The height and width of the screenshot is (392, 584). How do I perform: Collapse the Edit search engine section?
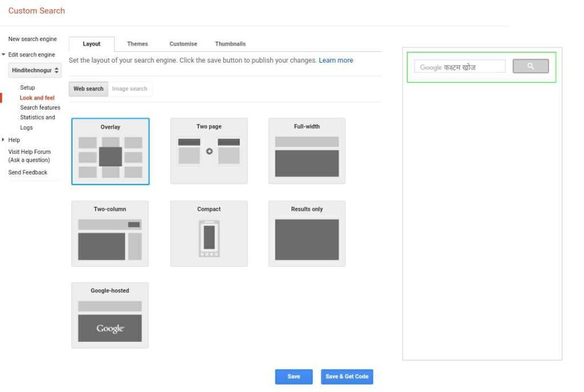tap(3, 55)
